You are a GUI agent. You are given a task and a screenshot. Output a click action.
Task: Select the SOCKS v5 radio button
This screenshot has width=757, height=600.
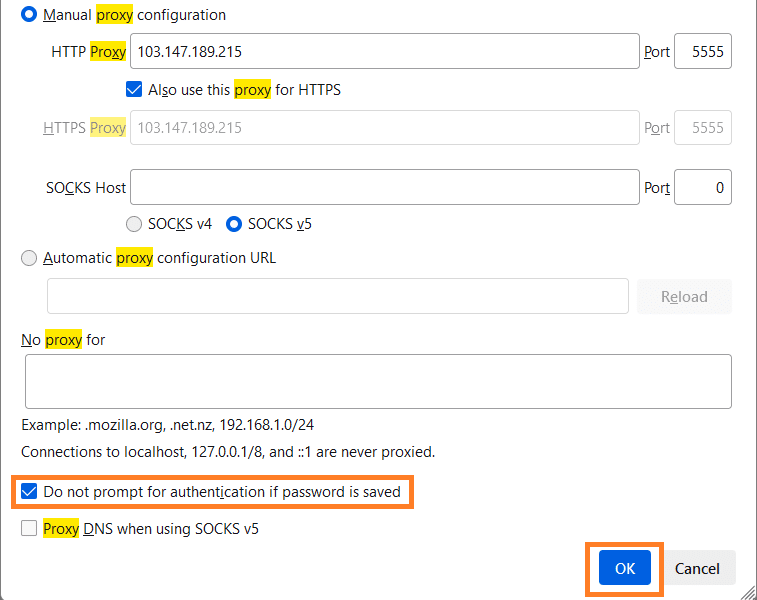point(234,224)
